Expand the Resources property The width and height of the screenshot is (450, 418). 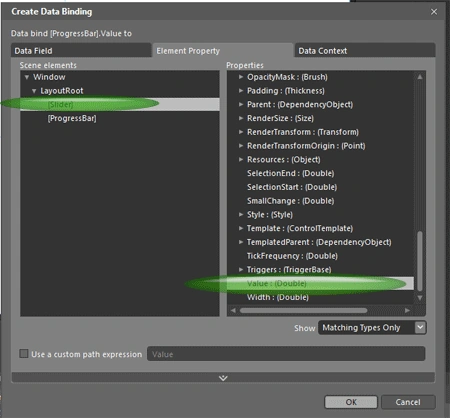(241, 159)
